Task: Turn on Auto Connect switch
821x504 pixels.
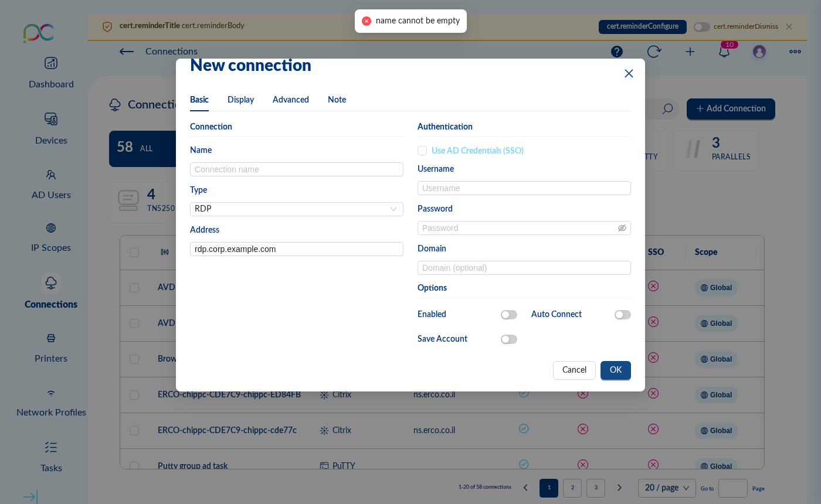Action: (622, 315)
